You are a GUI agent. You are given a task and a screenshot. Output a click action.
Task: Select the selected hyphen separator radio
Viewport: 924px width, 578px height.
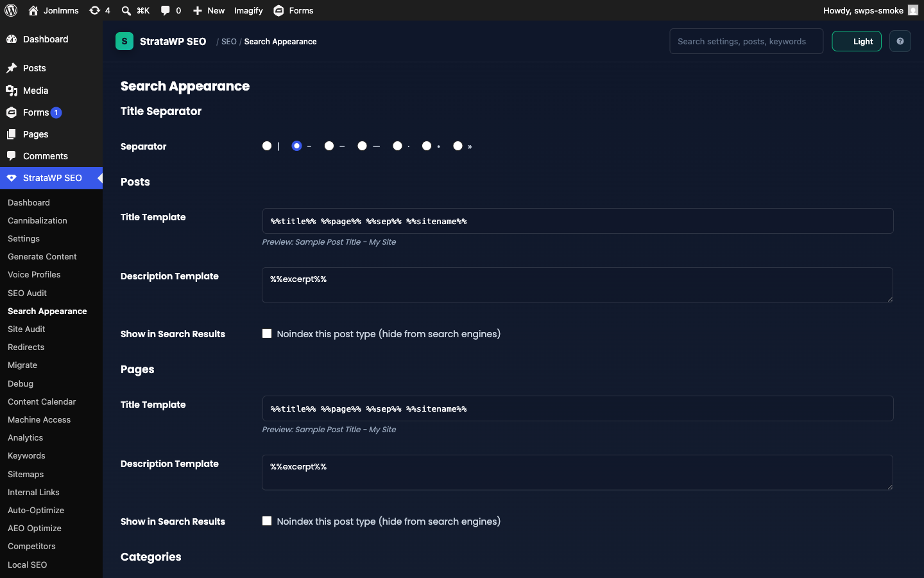point(296,146)
